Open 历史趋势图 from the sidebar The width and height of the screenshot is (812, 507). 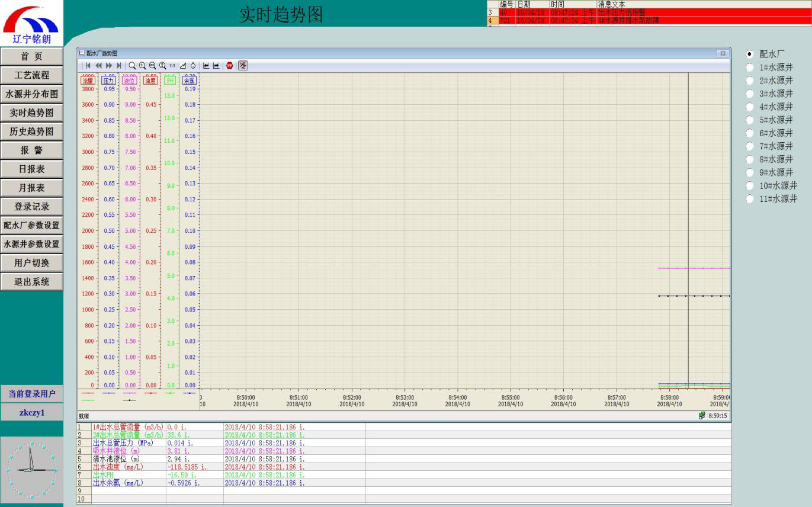(x=32, y=131)
